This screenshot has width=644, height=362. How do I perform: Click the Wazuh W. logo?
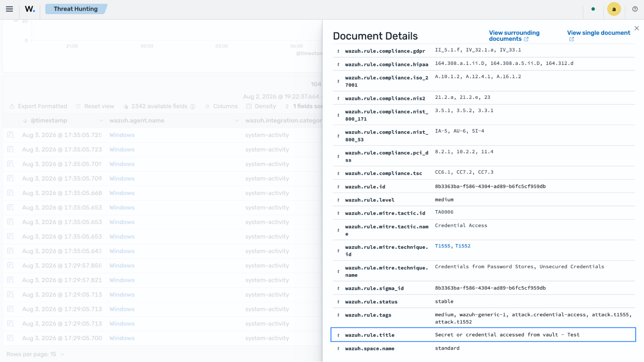click(30, 9)
